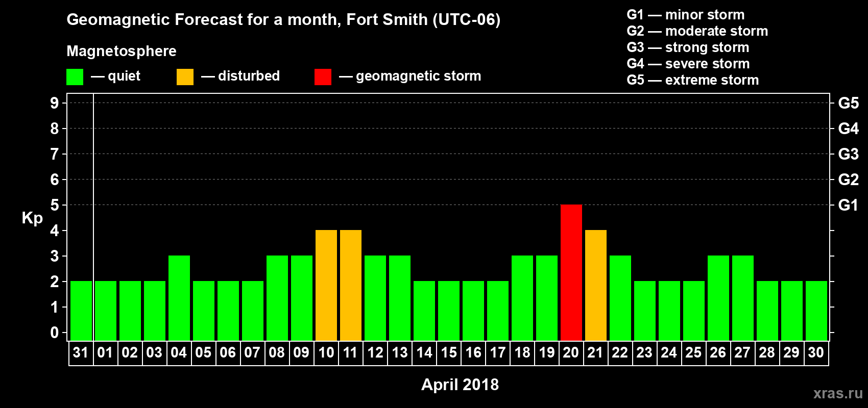Click the Kp value 3 tick label
Viewport: 868px width, 408px height.
pyautogui.click(x=55, y=256)
